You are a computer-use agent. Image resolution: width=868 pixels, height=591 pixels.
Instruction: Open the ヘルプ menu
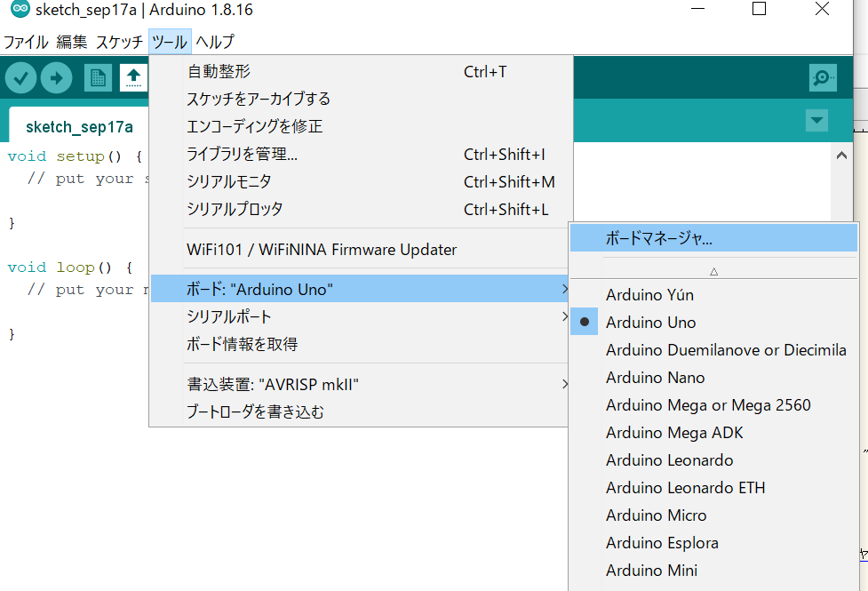tap(215, 42)
